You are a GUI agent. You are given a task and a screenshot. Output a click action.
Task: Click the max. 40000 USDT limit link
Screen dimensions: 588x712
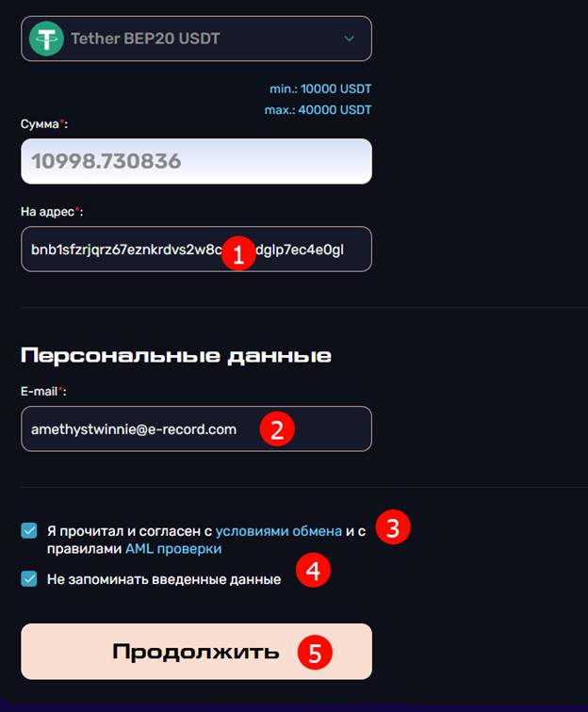318,110
